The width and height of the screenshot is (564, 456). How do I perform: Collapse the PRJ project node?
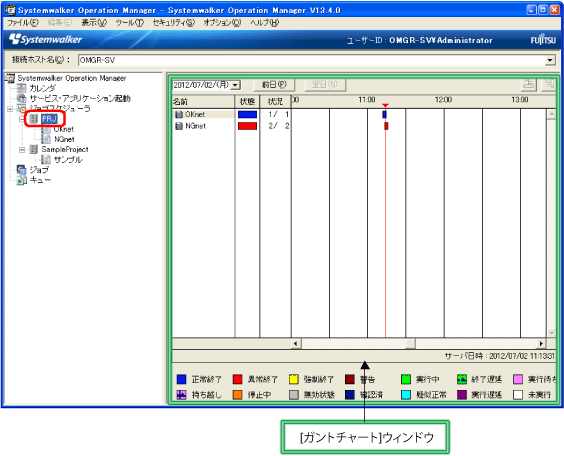click(22, 119)
